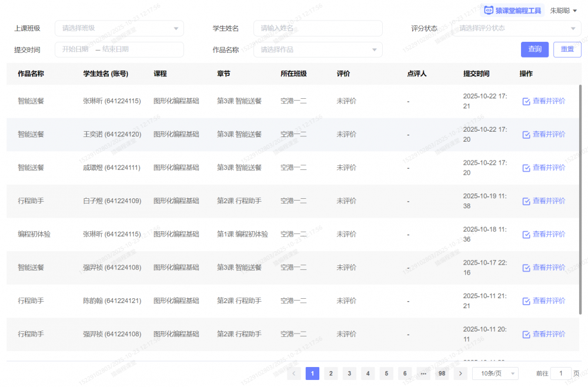
Task: Jump to last page 98
Action: (442, 373)
